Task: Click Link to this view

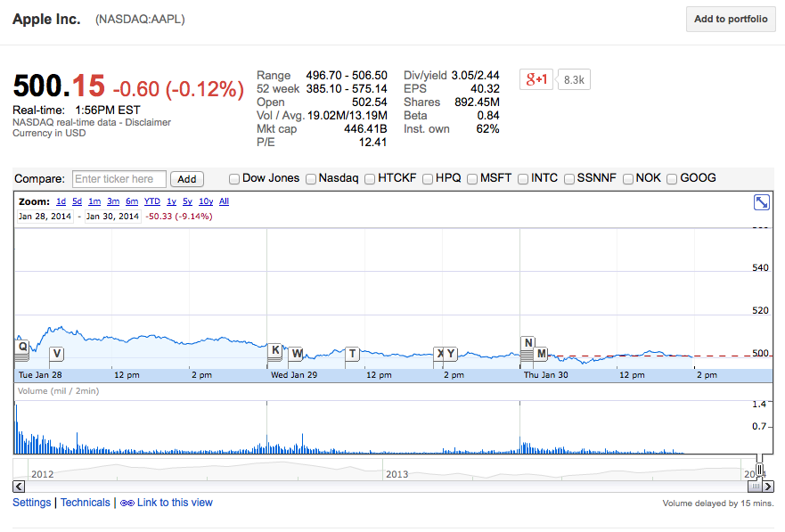Action: click(175, 503)
